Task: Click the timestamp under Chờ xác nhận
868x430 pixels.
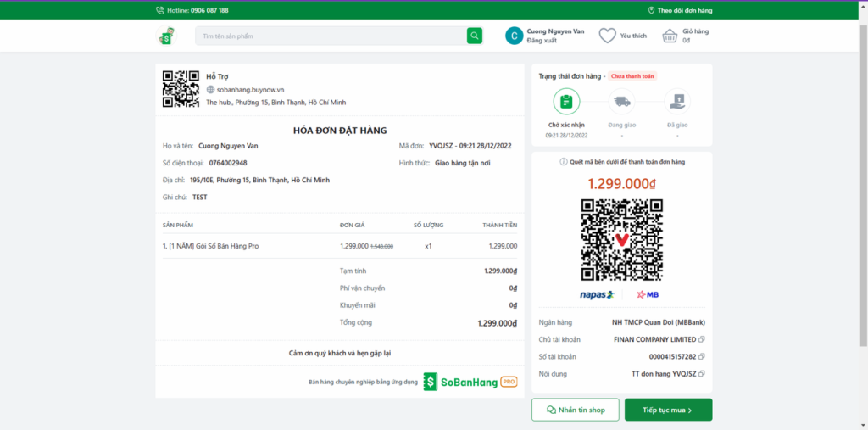Action: click(x=566, y=135)
